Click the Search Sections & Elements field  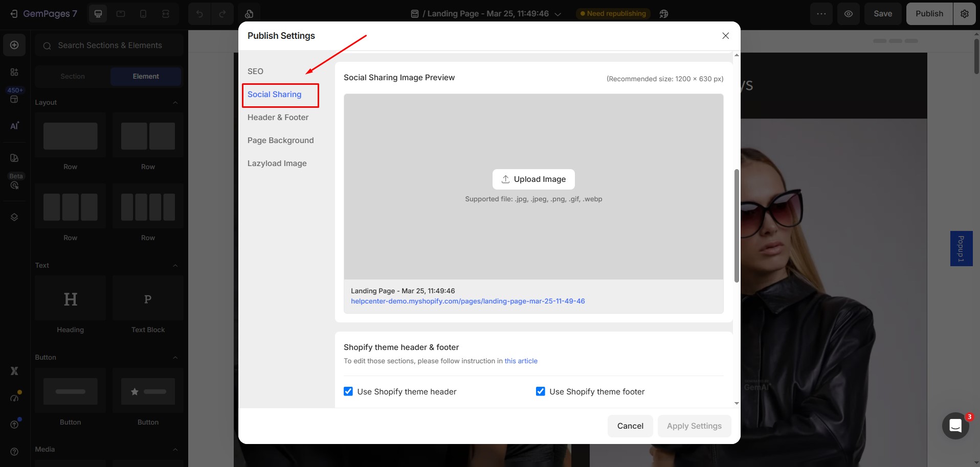coord(109,45)
